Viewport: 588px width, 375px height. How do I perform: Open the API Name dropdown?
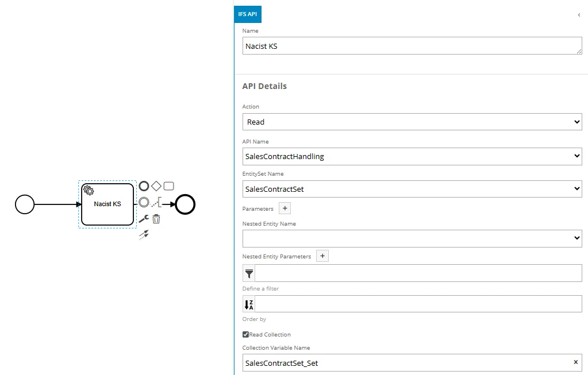(x=412, y=156)
